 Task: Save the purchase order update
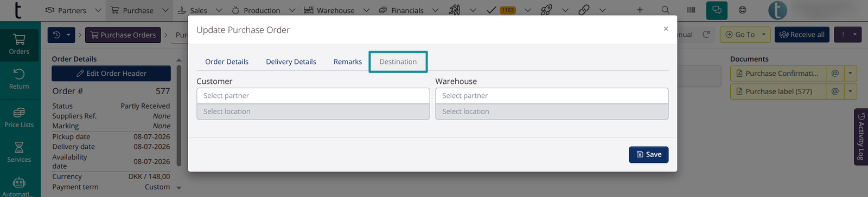coord(649,154)
